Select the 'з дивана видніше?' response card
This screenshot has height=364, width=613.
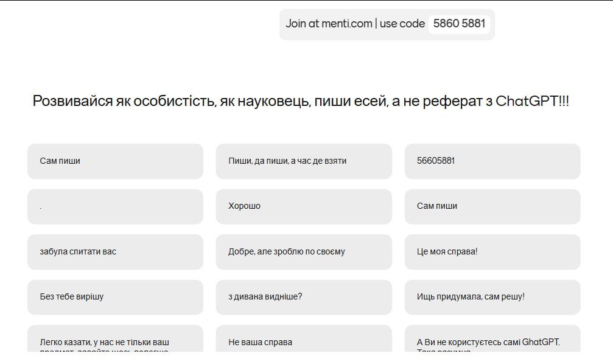click(304, 297)
